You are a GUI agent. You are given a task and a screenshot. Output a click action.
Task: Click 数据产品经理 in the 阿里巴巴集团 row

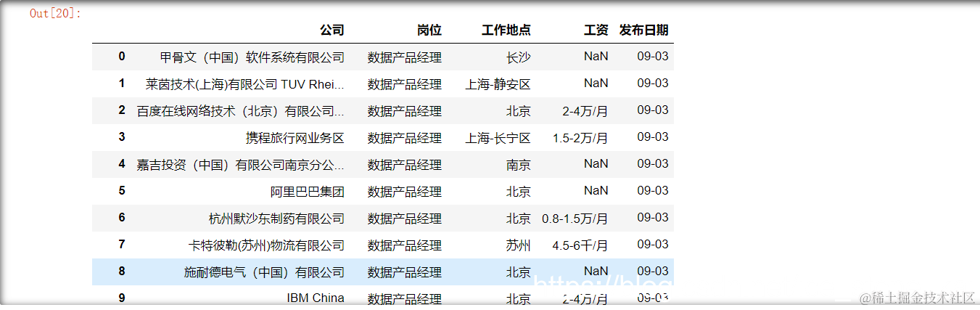pos(405,192)
